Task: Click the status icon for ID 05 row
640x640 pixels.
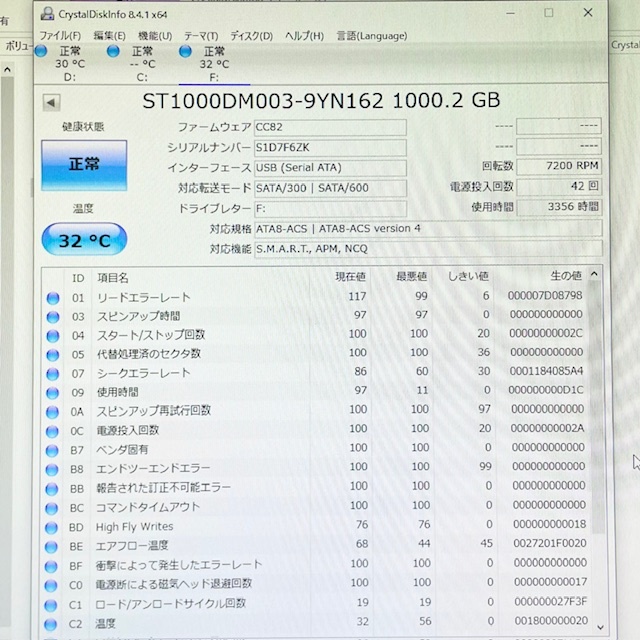Action: 53,355
